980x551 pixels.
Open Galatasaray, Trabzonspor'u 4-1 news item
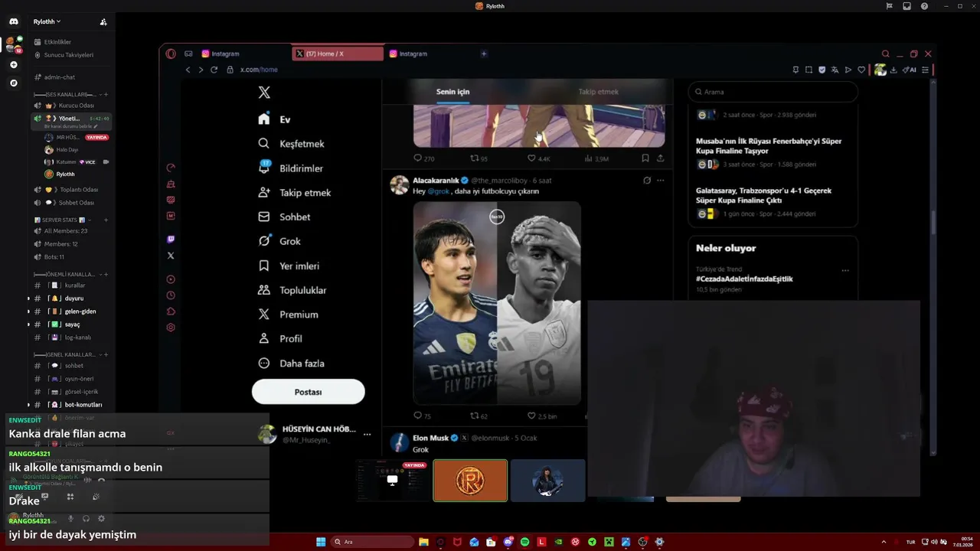click(x=763, y=195)
